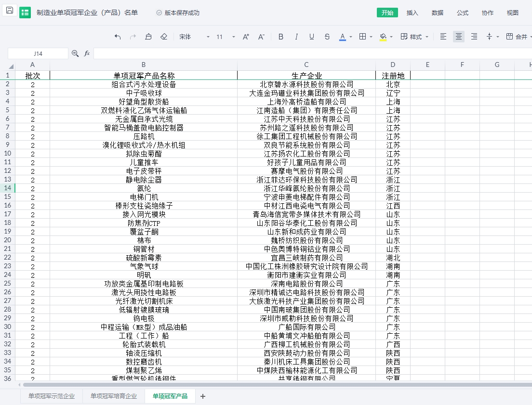Image resolution: width=532 pixels, height=405 pixels.
Task: Click header cell 生产企业
Action: tap(306, 76)
